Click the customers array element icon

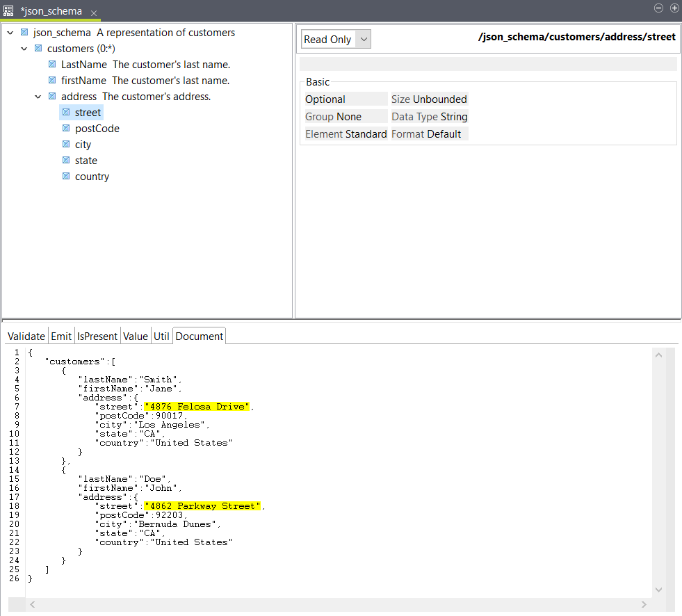[38, 49]
